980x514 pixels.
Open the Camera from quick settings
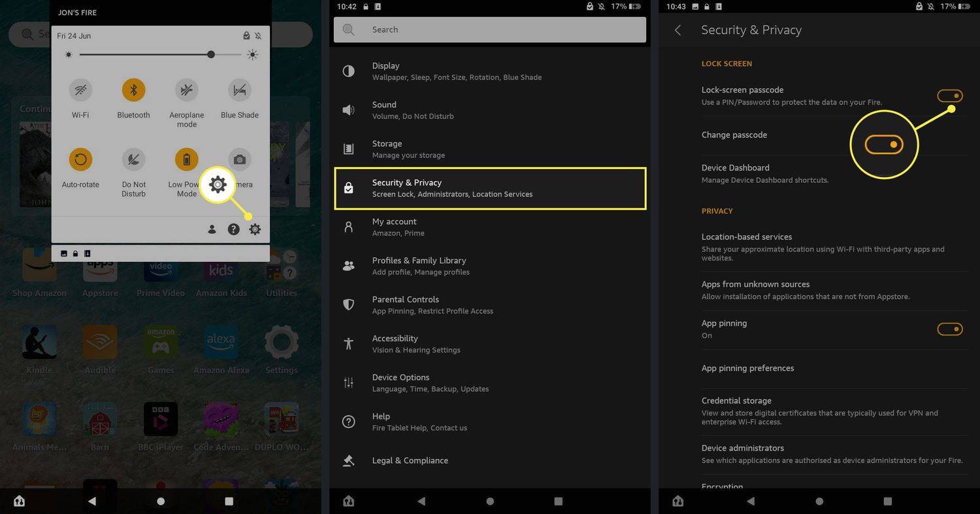point(240,159)
